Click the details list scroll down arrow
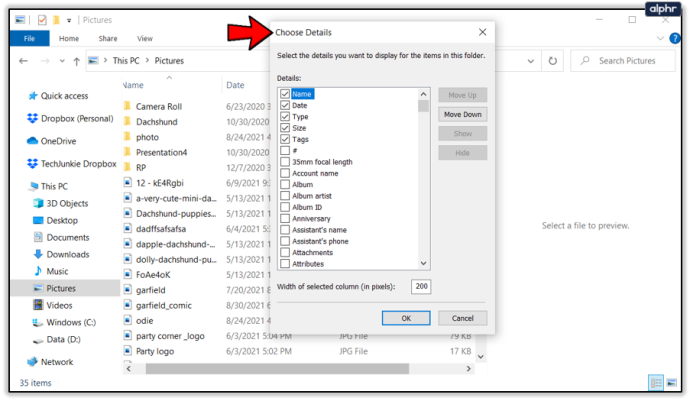This screenshot has height=401, width=690. [x=423, y=263]
